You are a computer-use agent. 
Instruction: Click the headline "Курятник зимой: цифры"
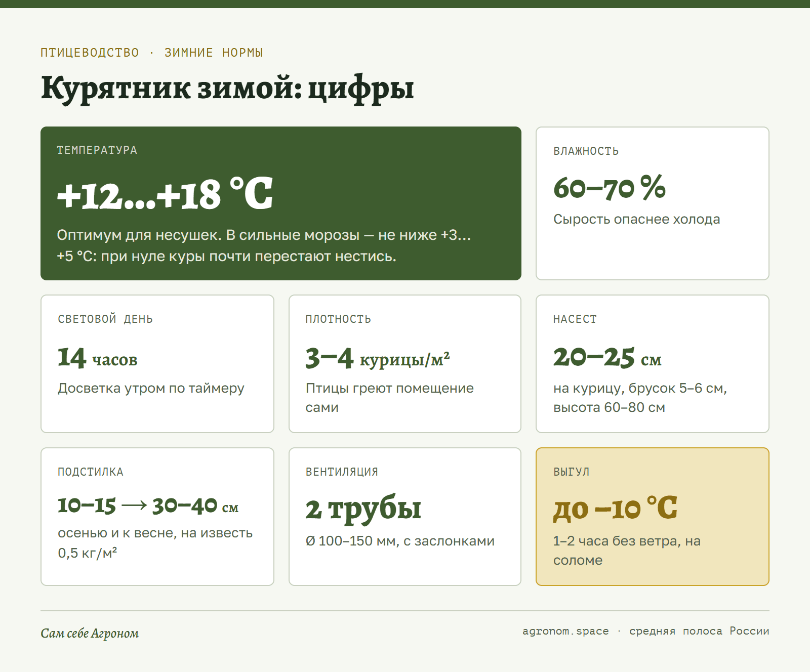[x=227, y=89]
